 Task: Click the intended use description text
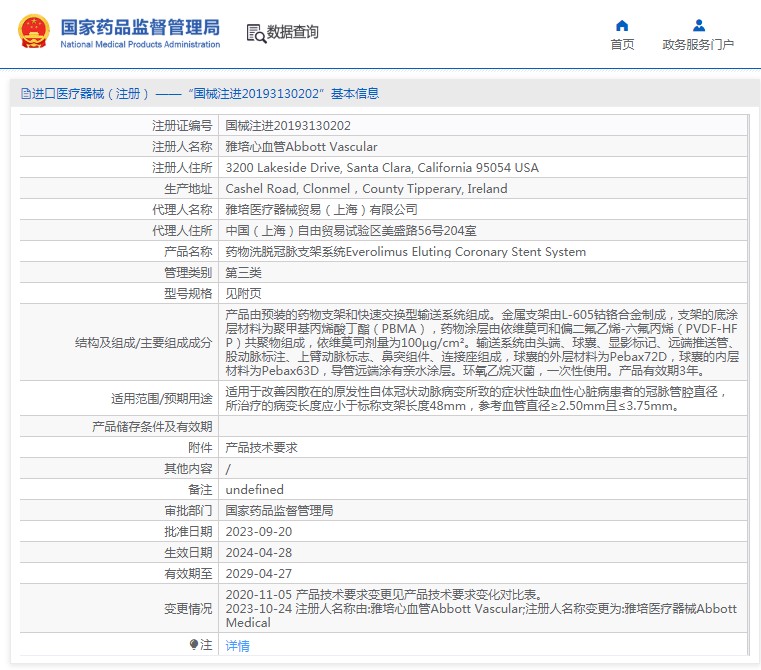tap(476, 398)
